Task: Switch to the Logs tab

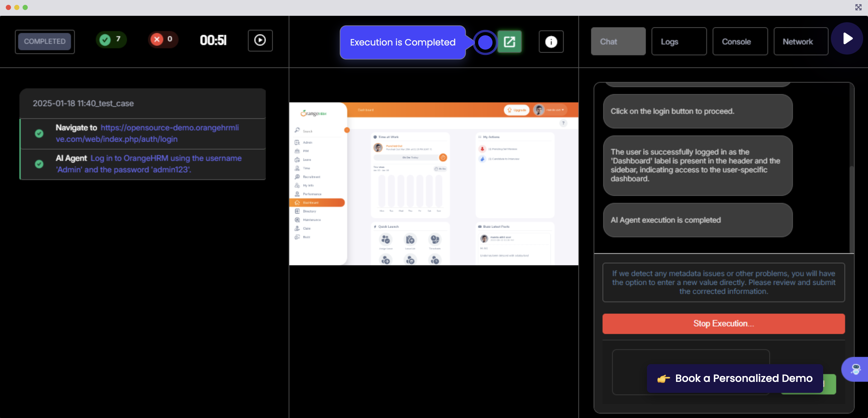Action: [679, 41]
